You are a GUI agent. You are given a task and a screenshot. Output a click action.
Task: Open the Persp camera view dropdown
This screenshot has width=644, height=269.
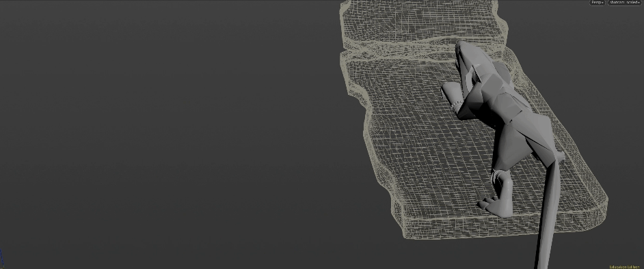coord(598,3)
